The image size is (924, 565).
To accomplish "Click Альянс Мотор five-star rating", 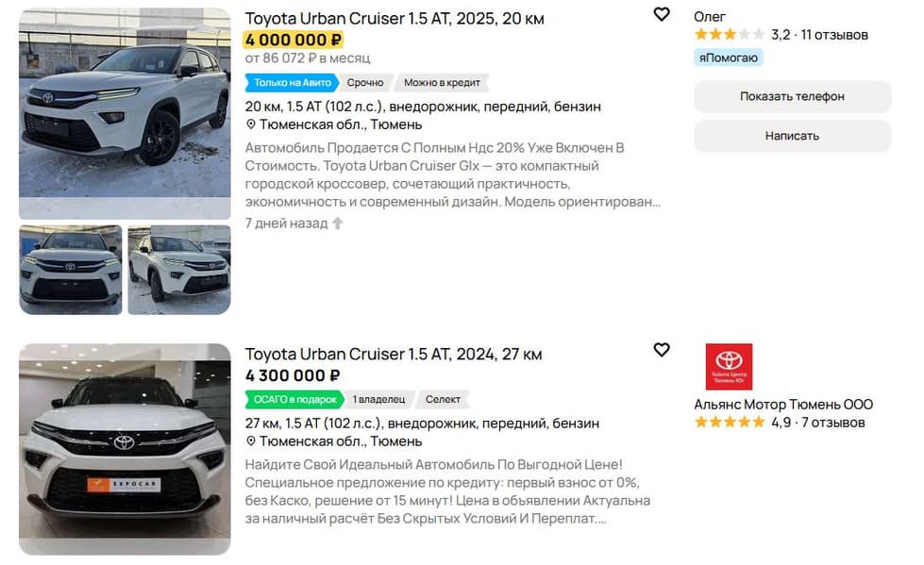I will (x=729, y=423).
